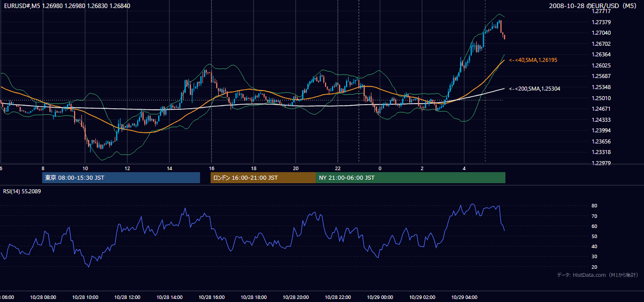Screen dimensions: 644x302
Task: Click the 10/29 04:00 time label
Action: [464, 297]
